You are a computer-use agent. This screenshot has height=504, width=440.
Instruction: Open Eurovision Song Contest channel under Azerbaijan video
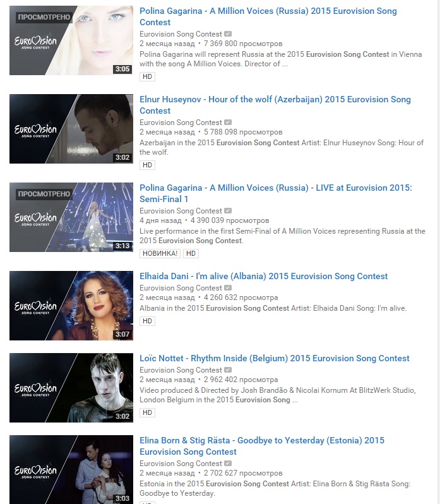pos(181,123)
